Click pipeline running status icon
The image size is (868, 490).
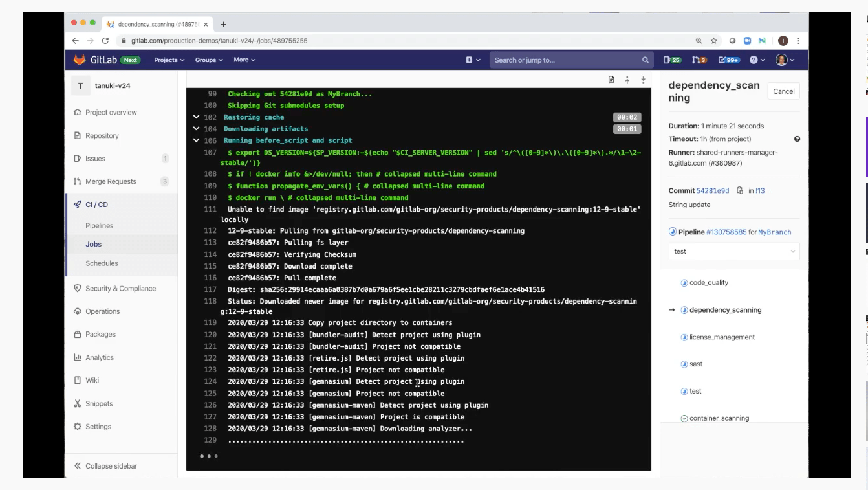tap(673, 232)
